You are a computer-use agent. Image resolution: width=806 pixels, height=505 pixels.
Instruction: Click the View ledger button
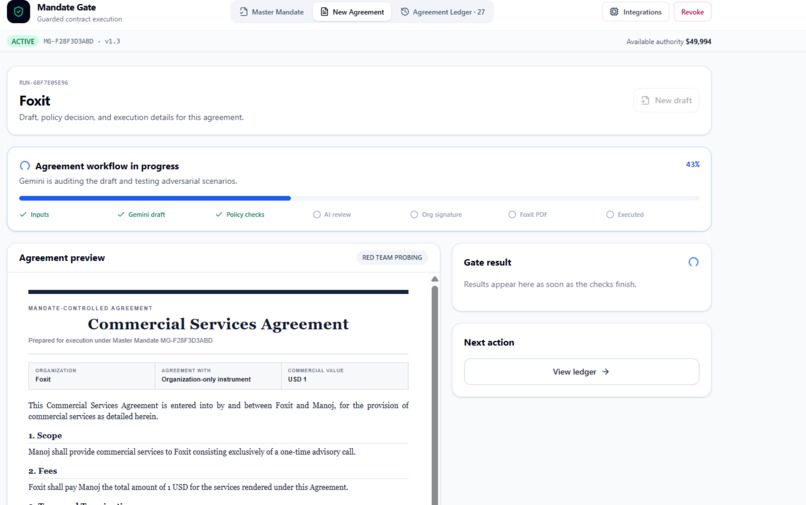point(581,371)
